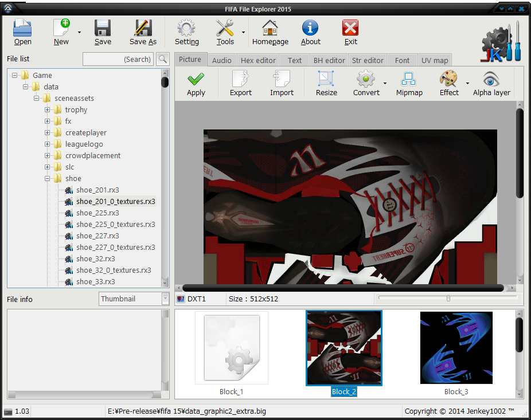Export the current picture
The image size is (531, 420).
pyautogui.click(x=241, y=84)
